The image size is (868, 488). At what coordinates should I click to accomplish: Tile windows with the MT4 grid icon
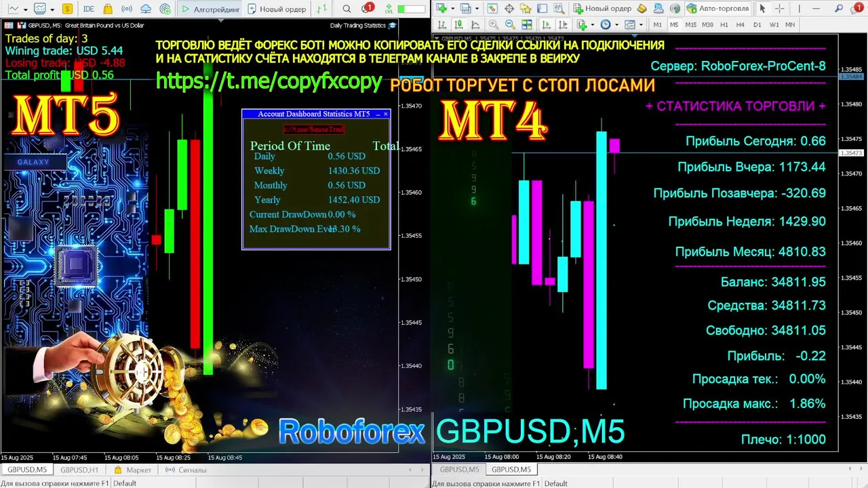pos(527,24)
